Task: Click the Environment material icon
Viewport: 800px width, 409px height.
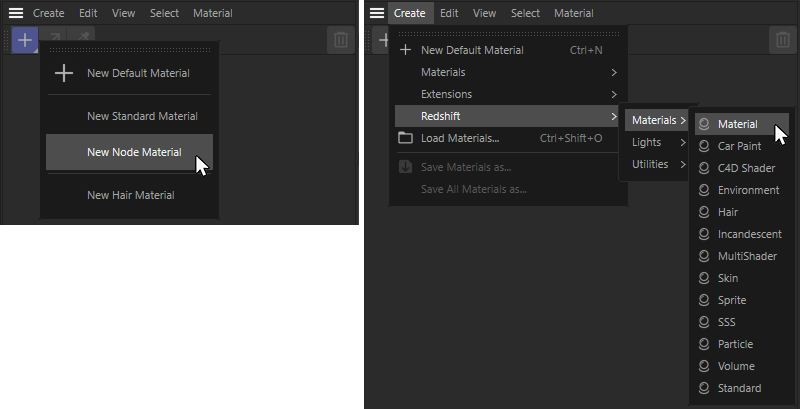Action: click(x=704, y=190)
